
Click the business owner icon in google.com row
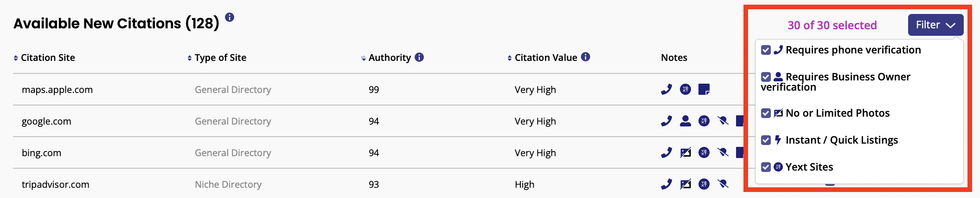coord(685,121)
